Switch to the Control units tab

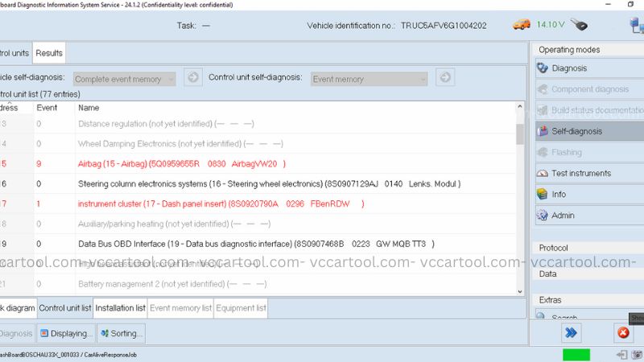pyautogui.click(x=15, y=53)
